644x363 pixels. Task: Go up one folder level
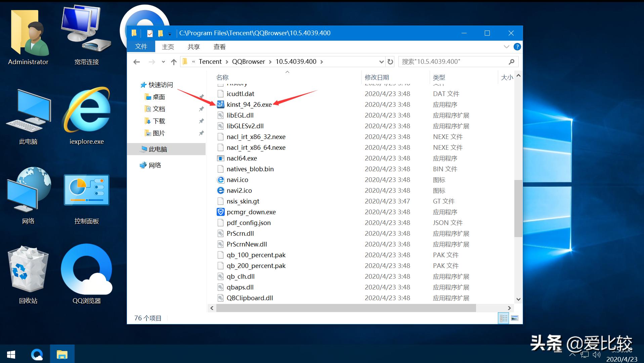pyautogui.click(x=174, y=62)
